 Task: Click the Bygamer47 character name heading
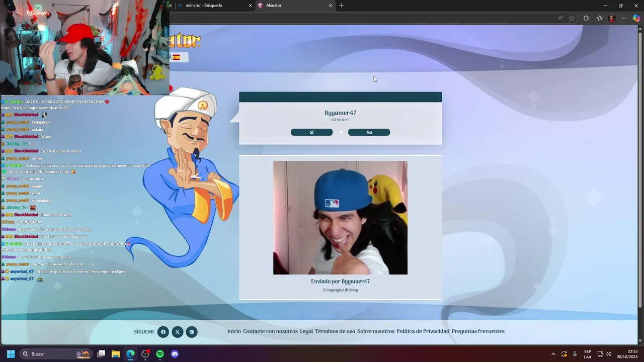pyautogui.click(x=340, y=113)
